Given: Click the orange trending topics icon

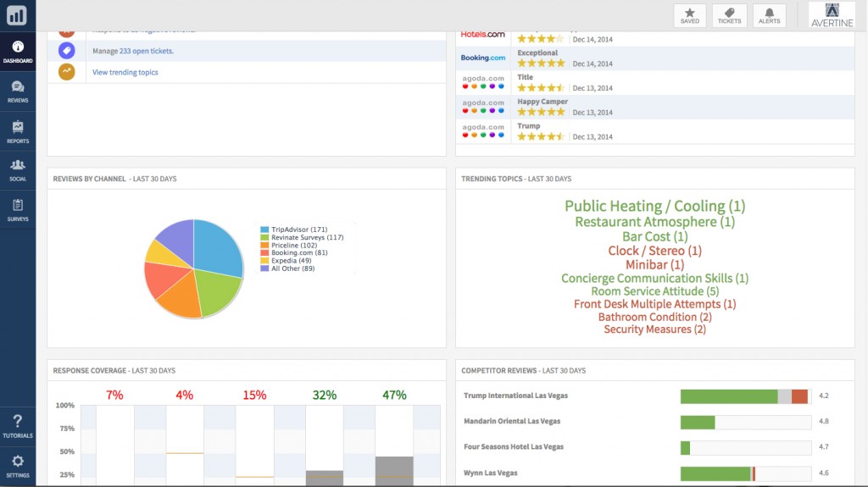Looking at the screenshot, I should pyautogui.click(x=66, y=72).
